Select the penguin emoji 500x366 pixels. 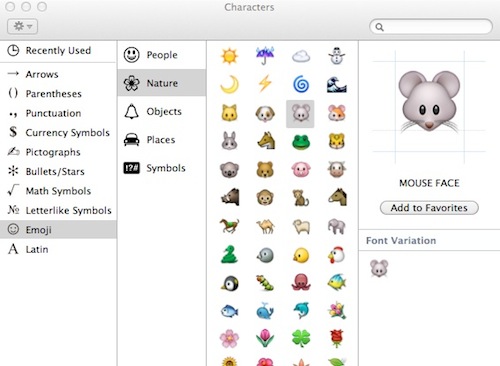230,284
